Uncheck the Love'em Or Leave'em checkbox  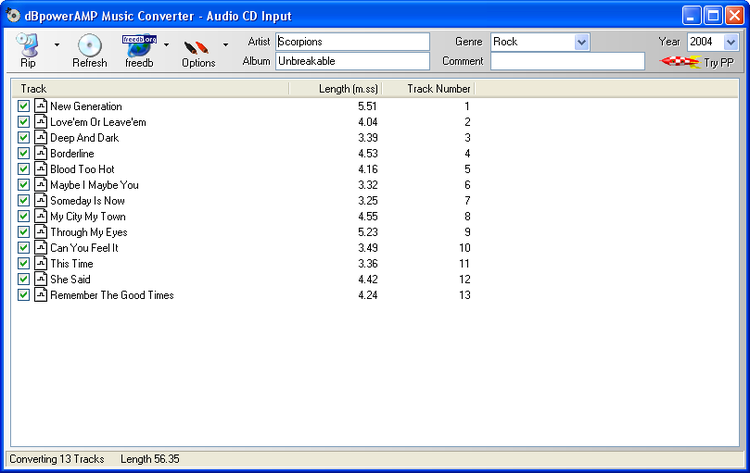pyautogui.click(x=23, y=121)
